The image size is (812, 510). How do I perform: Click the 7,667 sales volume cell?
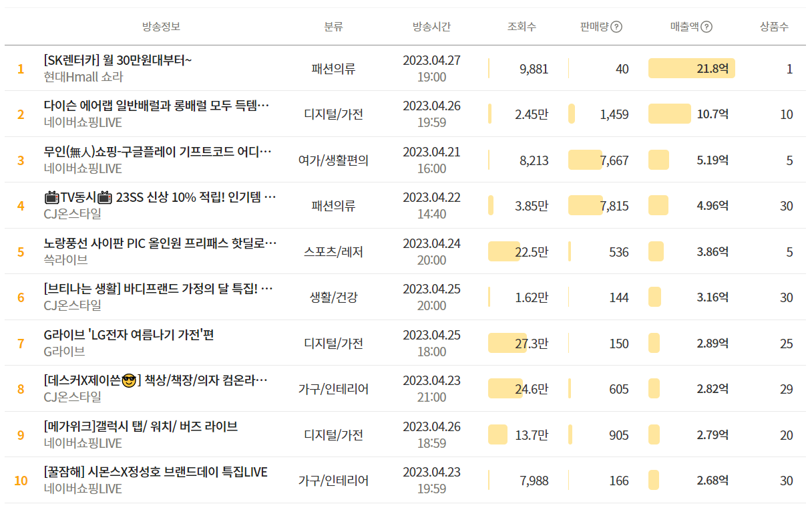[x=614, y=160]
